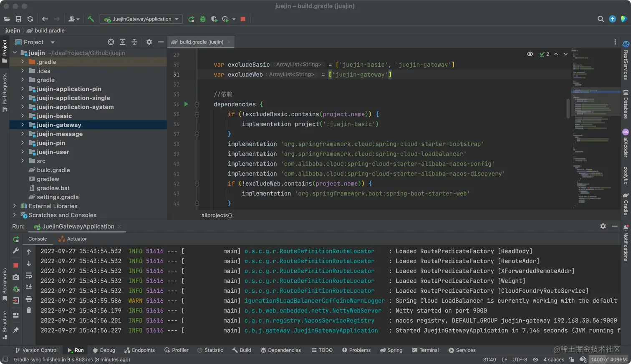This screenshot has width=631, height=364.
Task: Fold the dependencies block at line 34
Action: (197, 104)
